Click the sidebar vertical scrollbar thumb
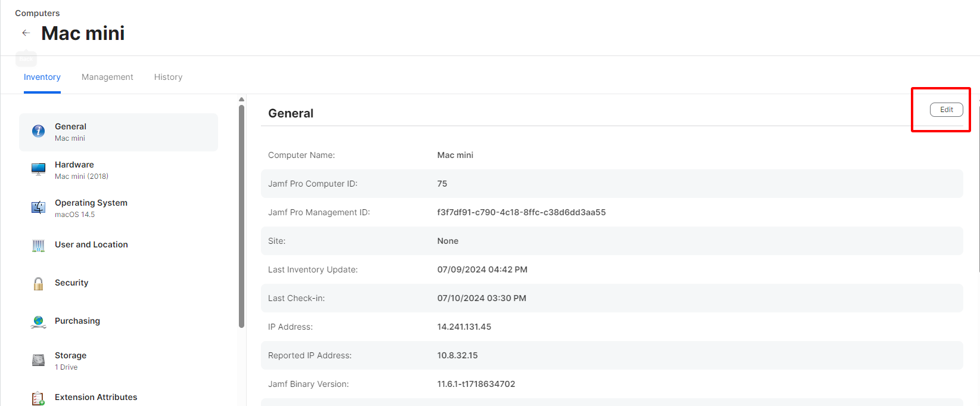The height and width of the screenshot is (406, 980). 241,215
